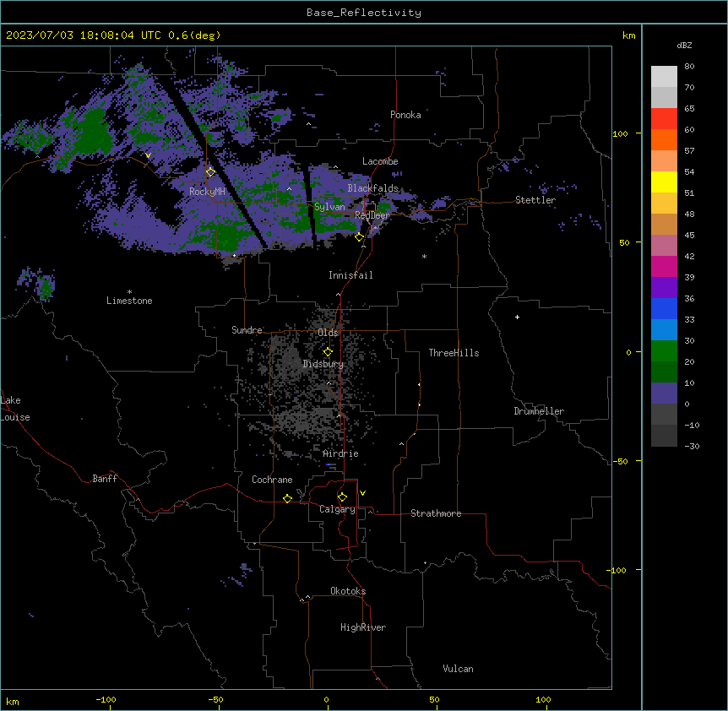728x711 pixels.
Task: Click the km unit label at bottom left
Action: tap(13, 702)
